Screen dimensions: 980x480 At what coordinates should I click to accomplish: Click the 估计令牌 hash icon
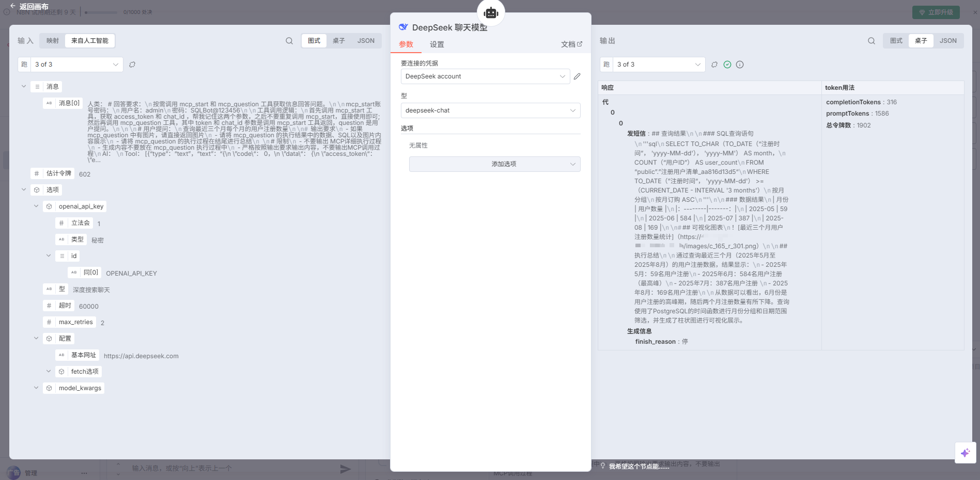click(37, 173)
